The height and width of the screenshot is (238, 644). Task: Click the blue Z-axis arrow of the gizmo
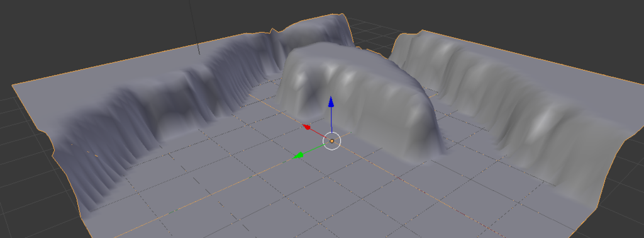(x=331, y=102)
